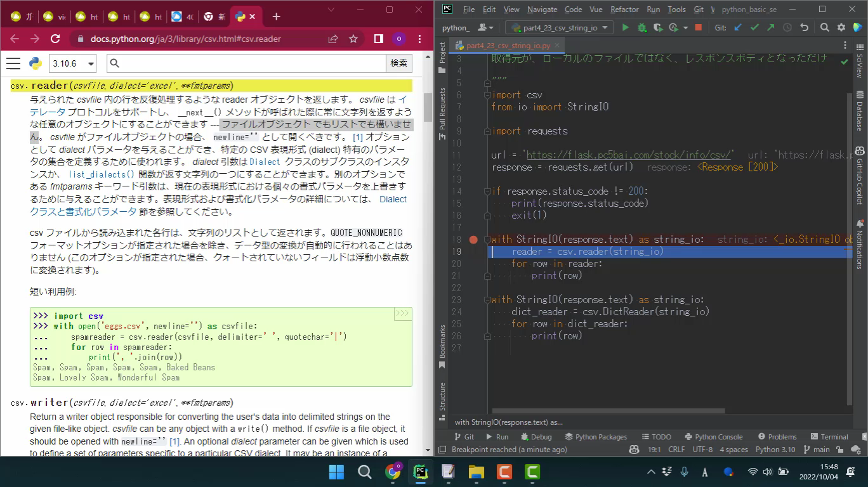868x487 pixels.
Task: Toggle read-only lock icon in status bar
Action: (x=839, y=450)
